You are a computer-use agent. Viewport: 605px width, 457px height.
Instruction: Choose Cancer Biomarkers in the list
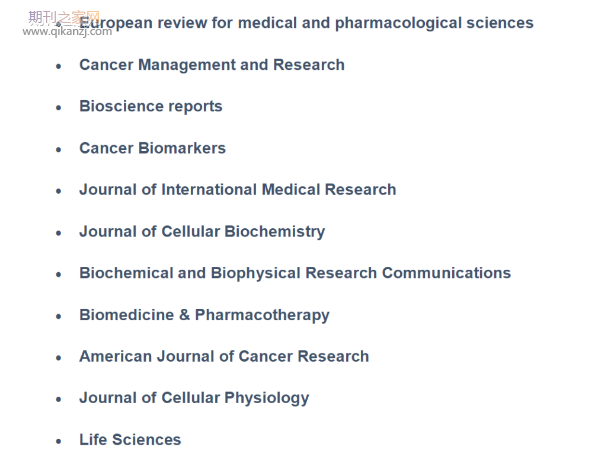(x=152, y=148)
